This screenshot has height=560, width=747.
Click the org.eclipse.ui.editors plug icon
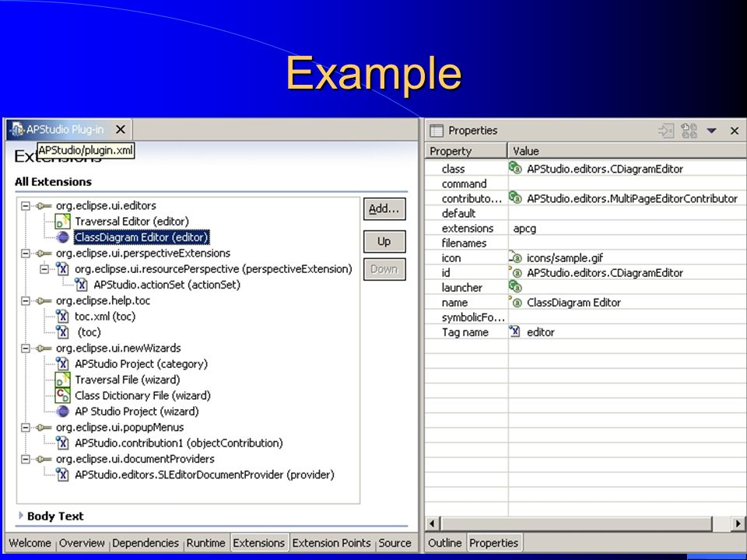click(44, 205)
